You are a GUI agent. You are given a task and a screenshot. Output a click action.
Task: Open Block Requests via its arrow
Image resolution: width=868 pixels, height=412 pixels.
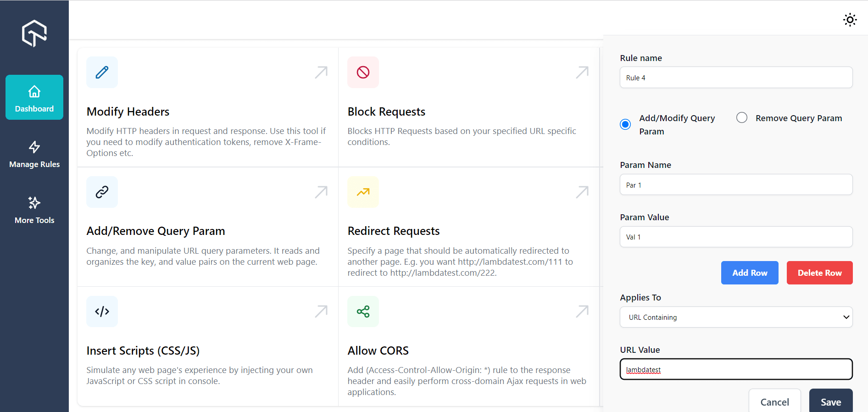pyautogui.click(x=582, y=72)
